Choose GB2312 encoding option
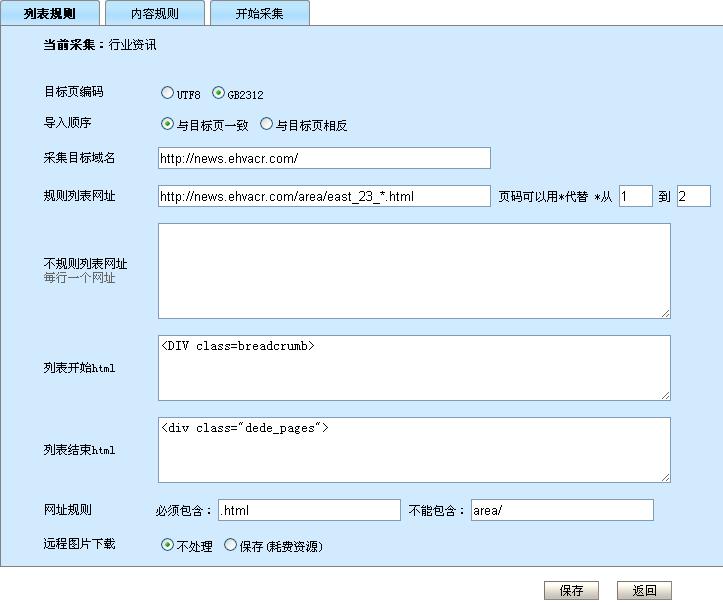Viewport: 723px width, 605px height. pos(219,94)
